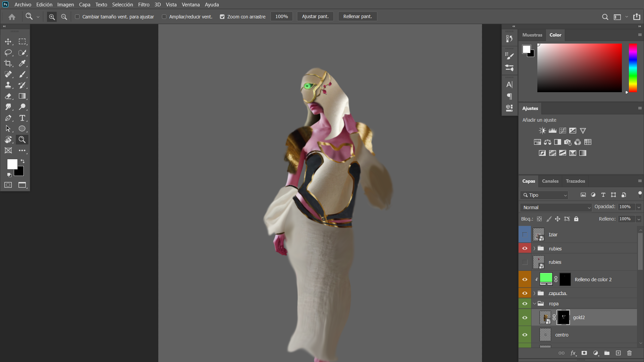
Task: Open the workspace switcher dropdown
Action: 627,17
